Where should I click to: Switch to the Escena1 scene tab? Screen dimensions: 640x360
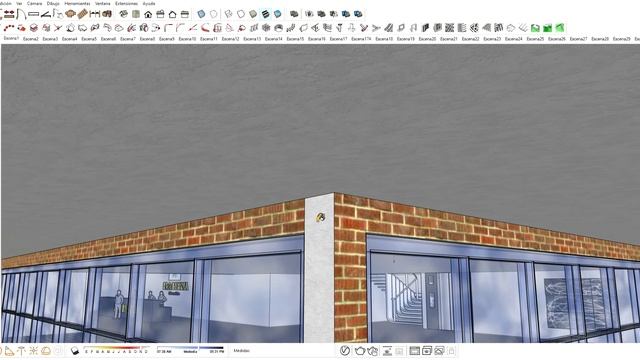click(11, 38)
